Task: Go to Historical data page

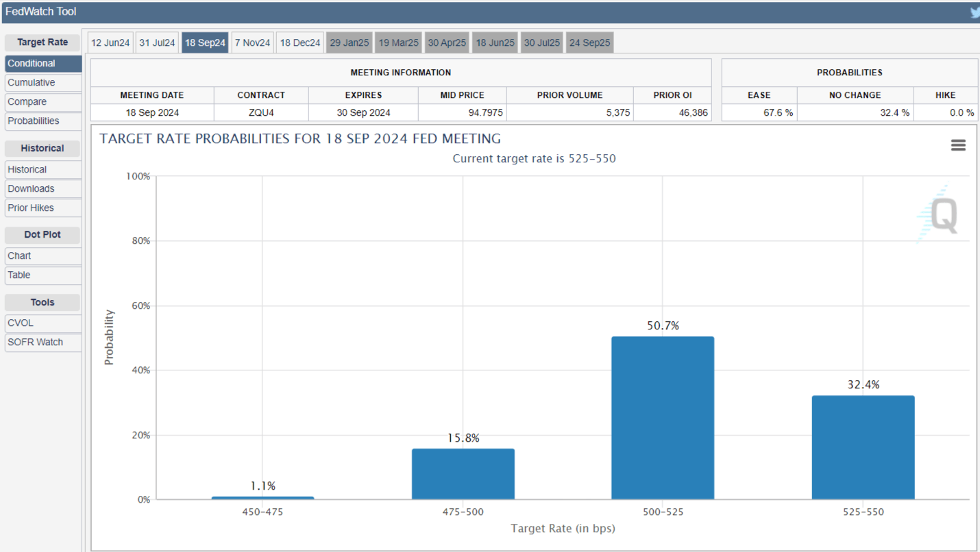Action: point(27,169)
